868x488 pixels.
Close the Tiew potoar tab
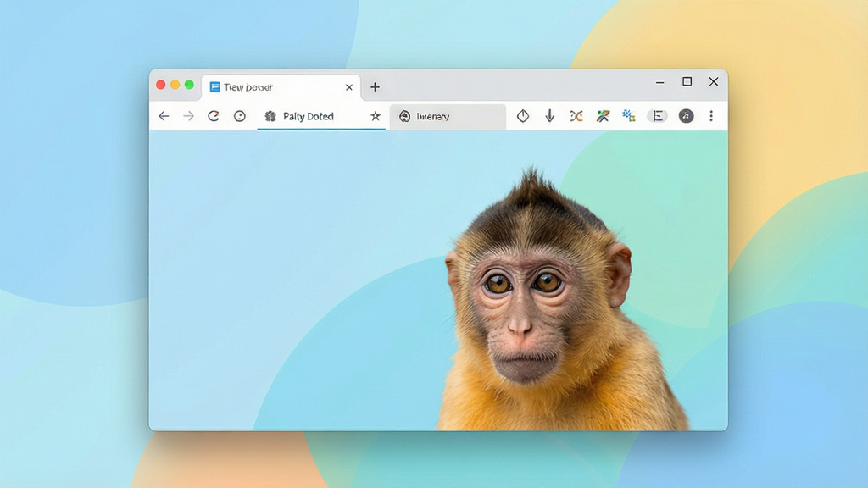349,87
